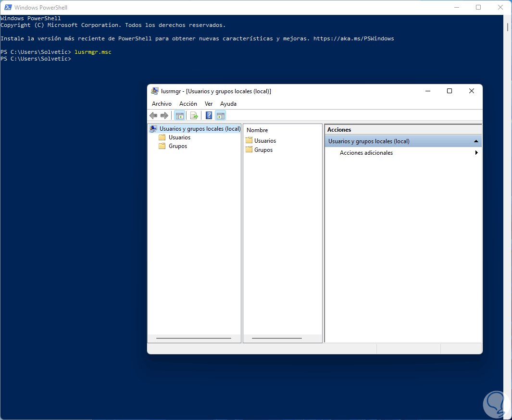Image resolution: width=512 pixels, height=420 pixels.
Task: Select 'Usuarios y grupos locales (local)' tree root
Action: [200, 129]
